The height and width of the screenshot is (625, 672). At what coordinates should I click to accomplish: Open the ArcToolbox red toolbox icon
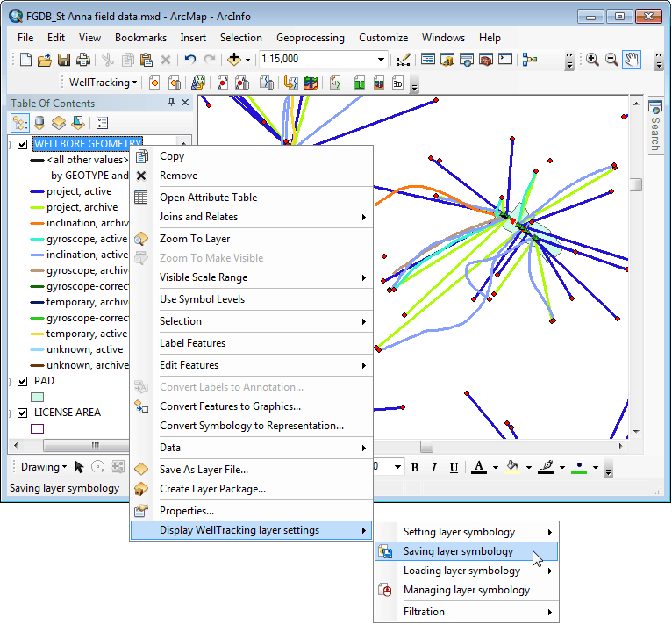(x=486, y=60)
